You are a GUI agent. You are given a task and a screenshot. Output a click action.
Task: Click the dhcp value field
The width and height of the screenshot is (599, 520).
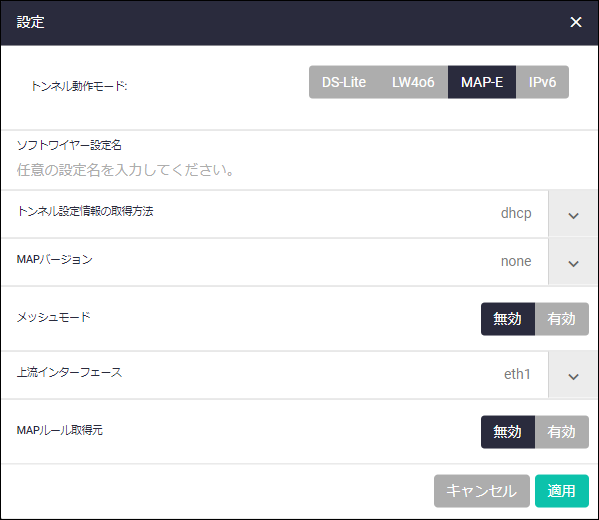click(x=516, y=213)
